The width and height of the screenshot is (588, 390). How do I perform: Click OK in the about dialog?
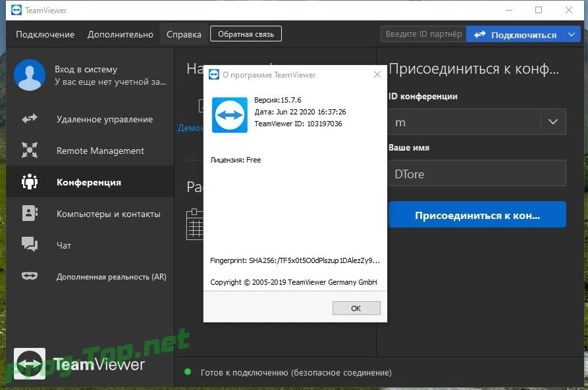pyautogui.click(x=356, y=308)
